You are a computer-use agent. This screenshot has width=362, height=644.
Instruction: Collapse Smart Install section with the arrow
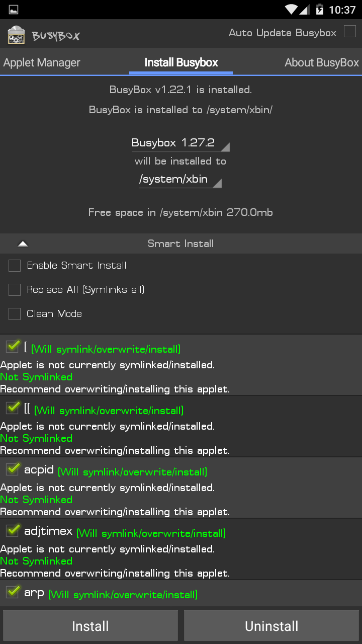[23, 244]
